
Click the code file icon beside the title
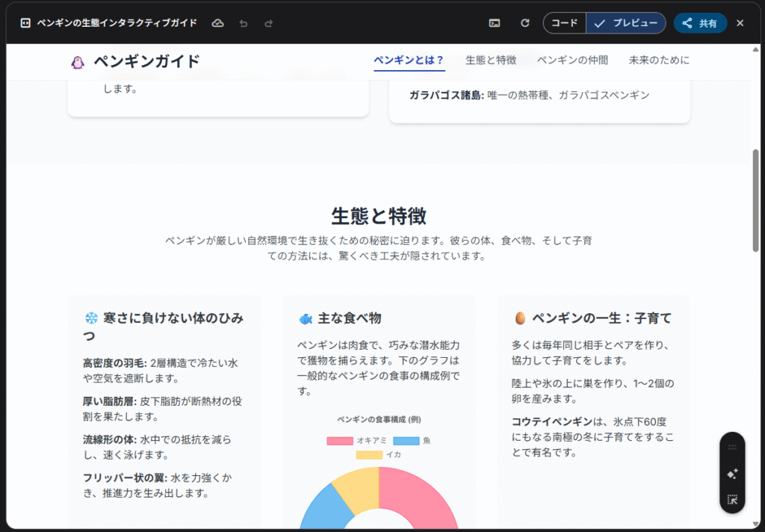point(25,23)
